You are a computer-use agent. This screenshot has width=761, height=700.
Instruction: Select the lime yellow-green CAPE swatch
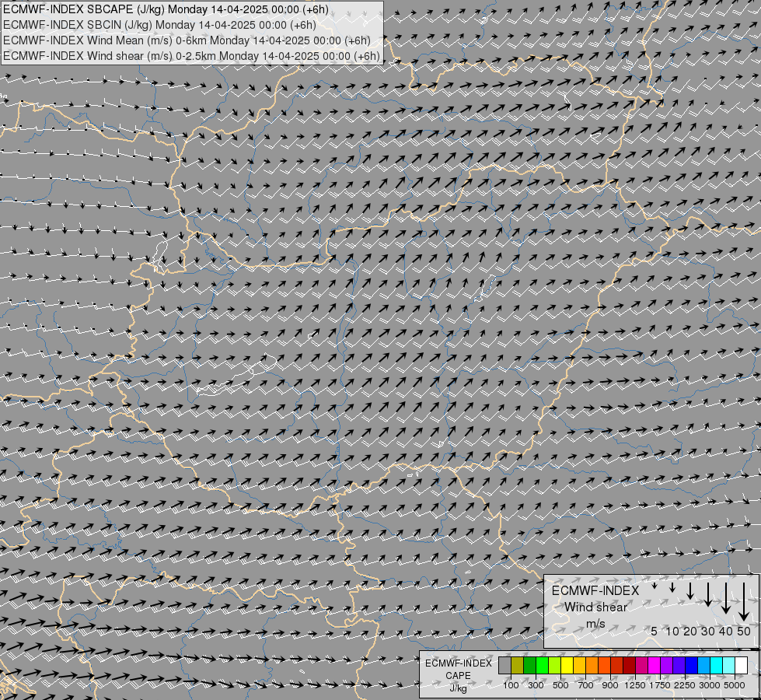click(x=554, y=665)
